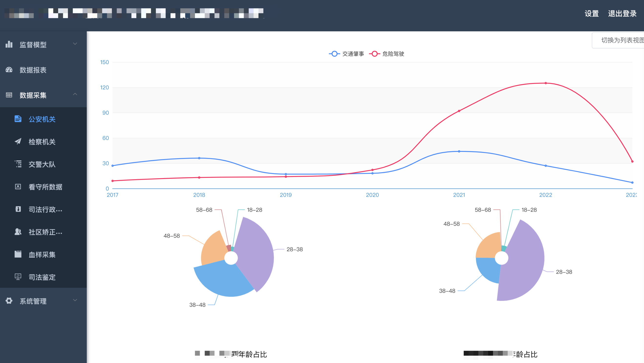Expand the 系统管理 menu chevron
This screenshot has height=363, width=644.
click(75, 300)
